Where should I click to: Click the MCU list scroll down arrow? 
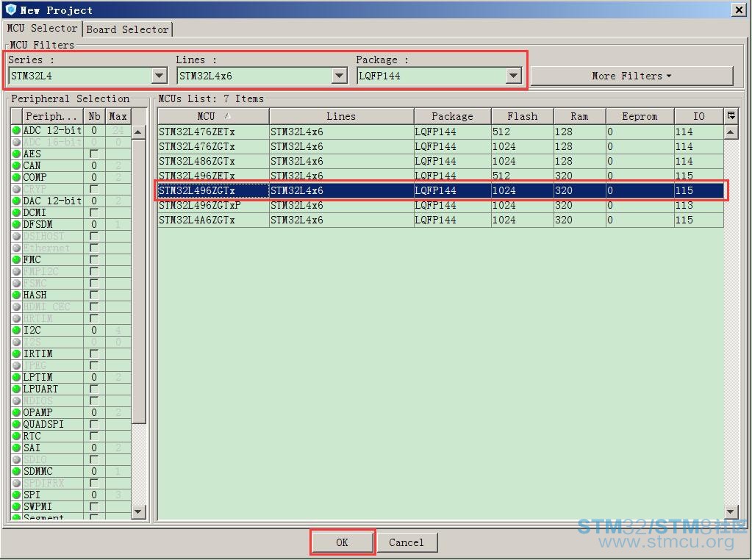[731, 511]
